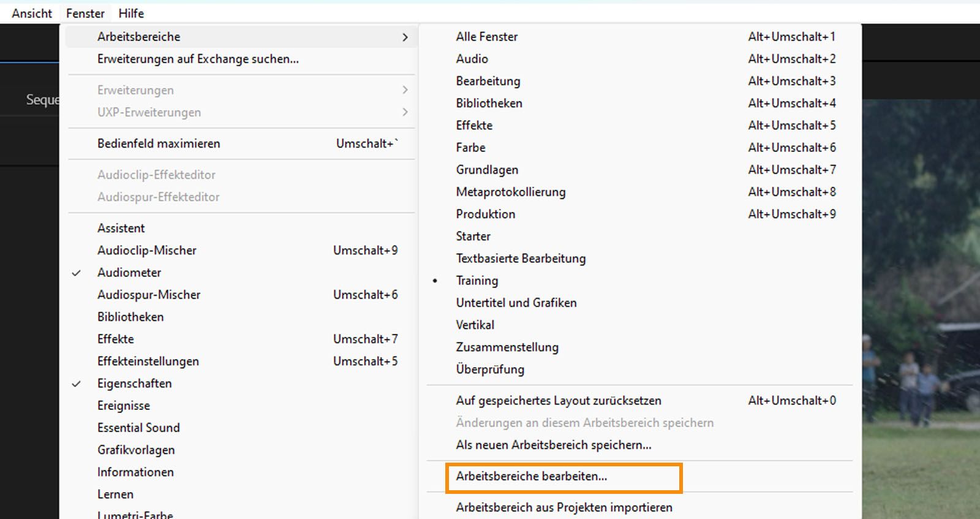The height and width of the screenshot is (519, 980).
Task: Open the Fenster menu
Action: [85, 13]
